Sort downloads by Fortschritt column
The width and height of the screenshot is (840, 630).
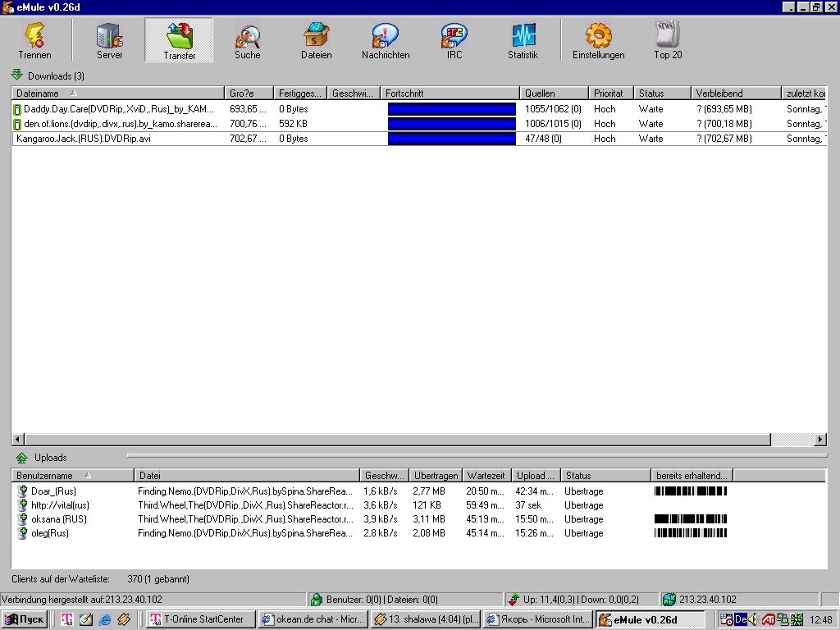(x=450, y=94)
